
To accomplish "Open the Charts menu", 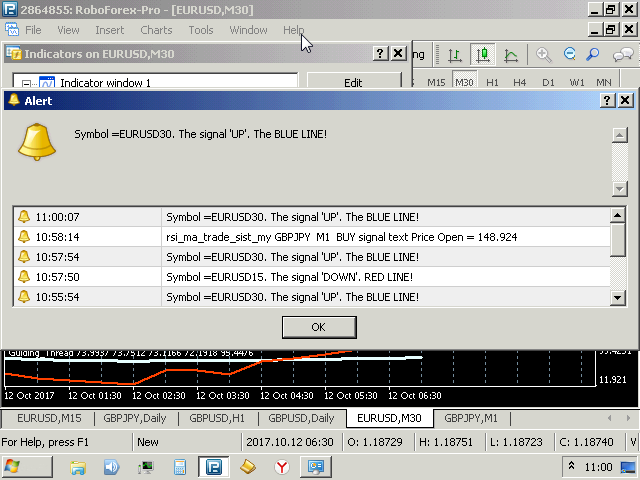I will 156,30.
